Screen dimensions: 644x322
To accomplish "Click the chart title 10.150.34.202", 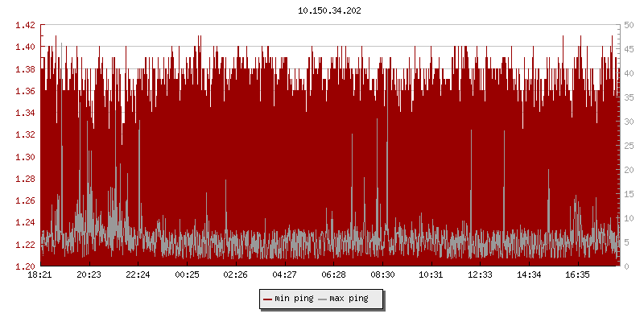I will click(330, 10).
